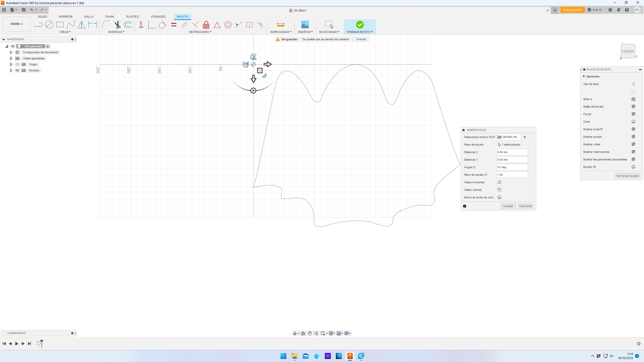Select the two-point rectangle tool
Viewport: 644px width, 362px height.
click(60, 25)
